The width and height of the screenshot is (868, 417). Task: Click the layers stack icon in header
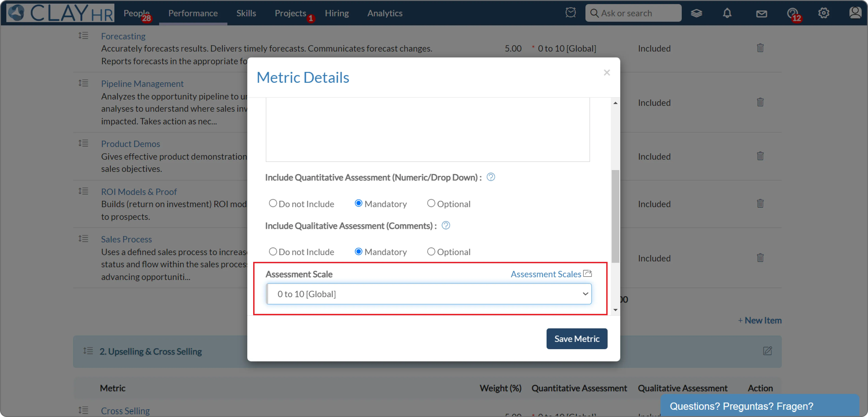(x=696, y=13)
